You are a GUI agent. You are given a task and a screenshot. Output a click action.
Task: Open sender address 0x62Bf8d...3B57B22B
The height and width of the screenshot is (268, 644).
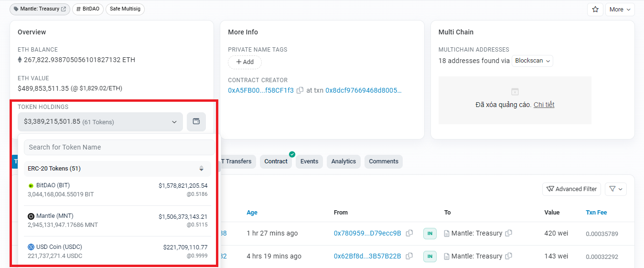[x=367, y=256]
